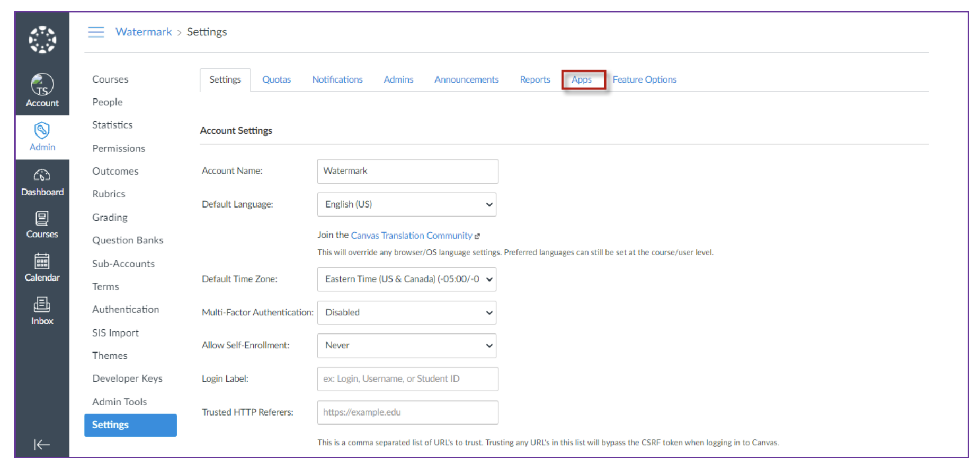Open the Announcements tab

click(467, 79)
